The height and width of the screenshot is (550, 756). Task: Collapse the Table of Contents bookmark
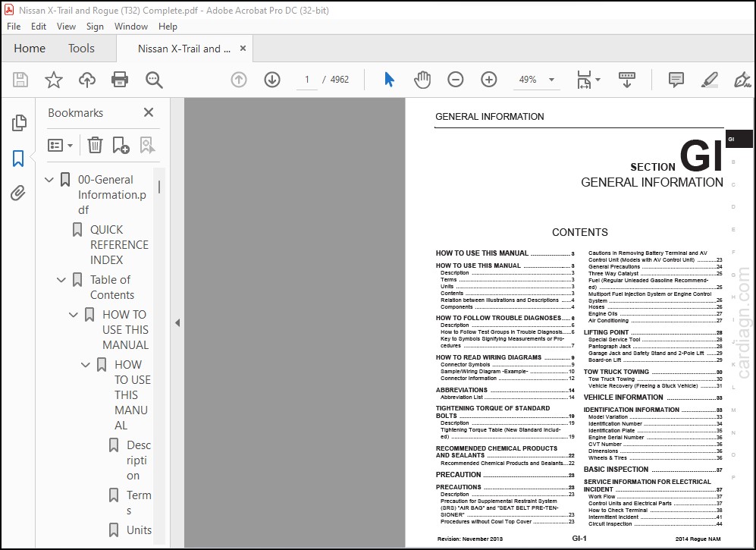pyautogui.click(x=61, y=280)
